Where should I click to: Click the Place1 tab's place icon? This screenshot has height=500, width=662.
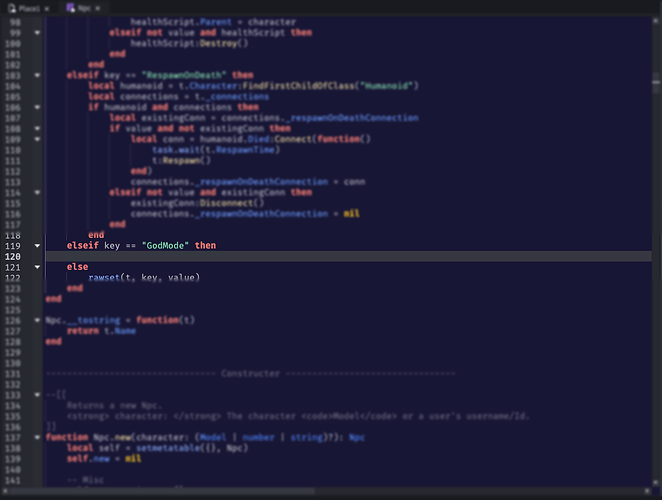click(11, 8)
